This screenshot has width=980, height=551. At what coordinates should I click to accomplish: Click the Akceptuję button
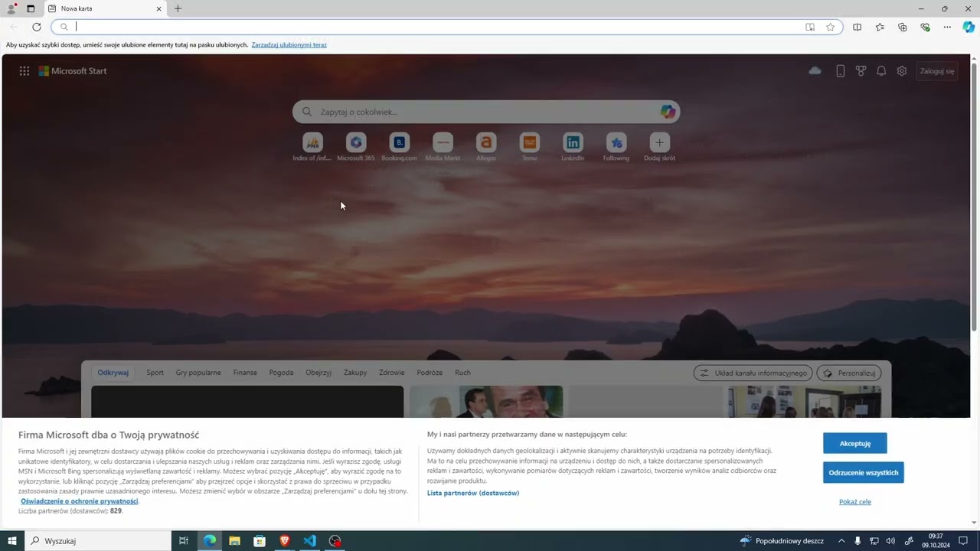855,443
